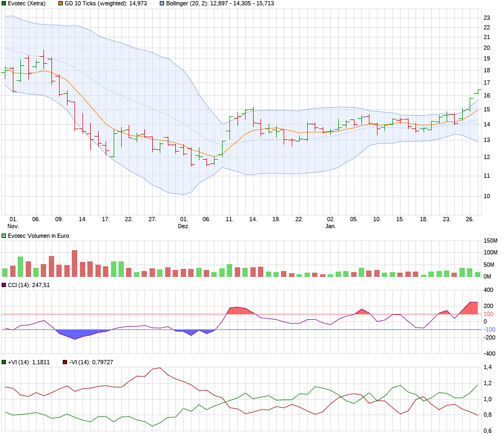This screenshot has width=504, height=436.
Task: Click the purple CCI (14) legend icon
Action: (5, 283)
